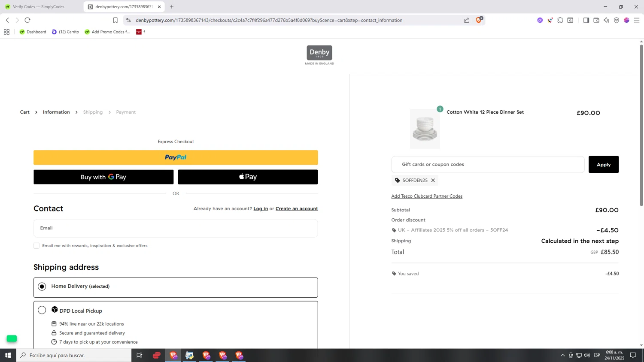The width and height of the screenshot is (644, 362).
Task: Open a new browser tab
Action: pyautogui.click(x=172, y=7)
